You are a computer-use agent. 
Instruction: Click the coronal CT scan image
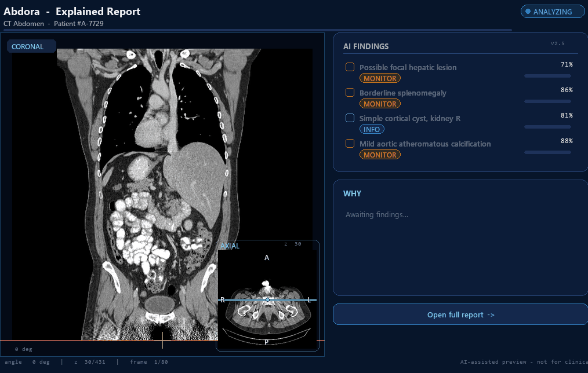pos(162,194)
